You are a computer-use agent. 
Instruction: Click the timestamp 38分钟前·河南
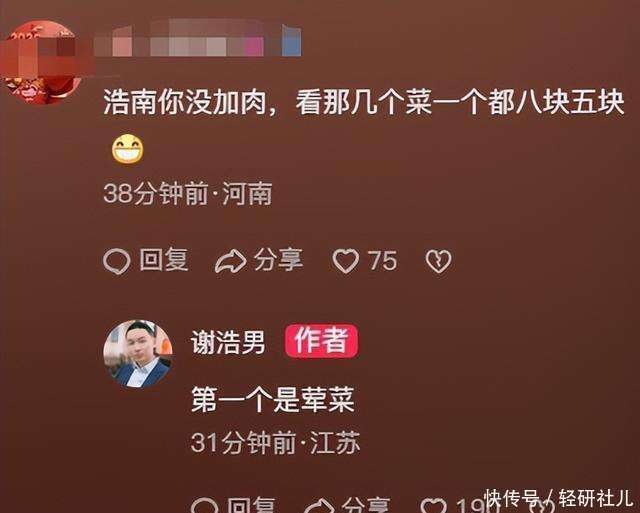[188, 193]
